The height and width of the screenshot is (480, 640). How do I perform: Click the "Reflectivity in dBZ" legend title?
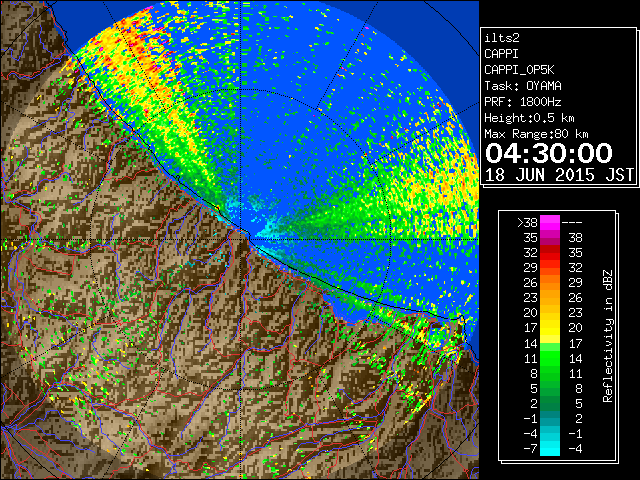pos(608,336)
